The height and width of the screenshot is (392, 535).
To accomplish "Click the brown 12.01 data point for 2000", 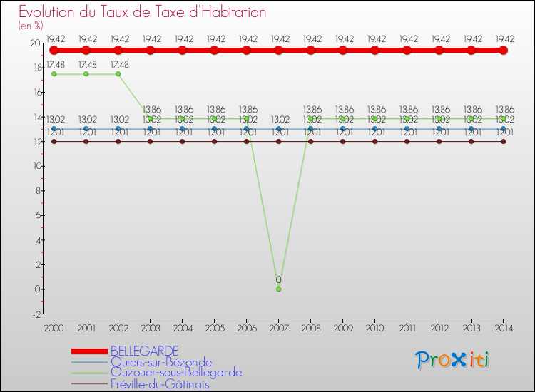I will (54, 141).
